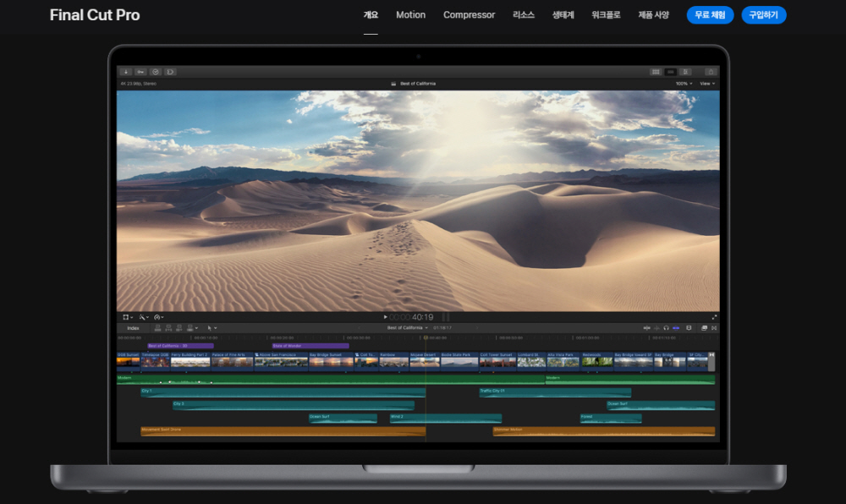Open the Transform tool dropdown
This screenshot has width=846, height=504.
point(128,317)
